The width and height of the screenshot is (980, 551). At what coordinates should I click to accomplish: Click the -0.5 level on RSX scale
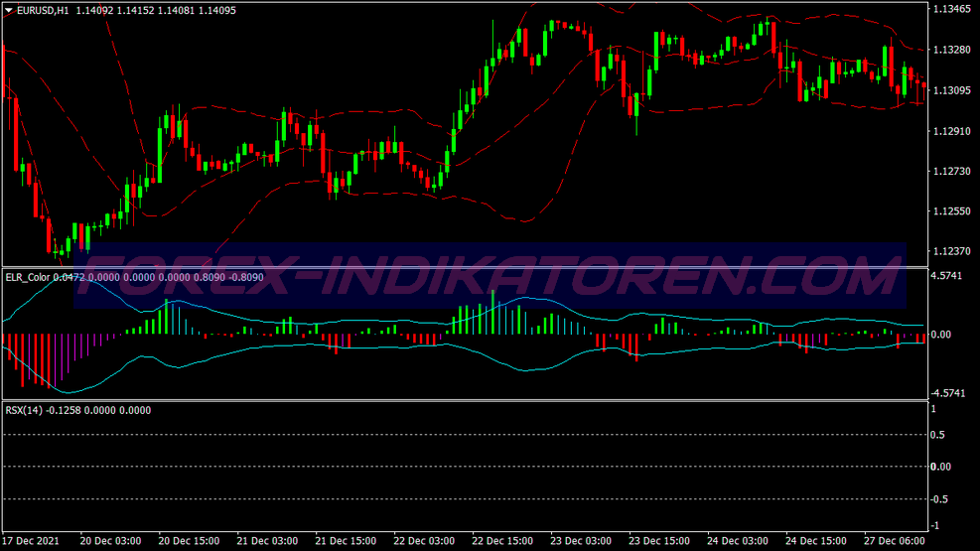click(939, 499)
